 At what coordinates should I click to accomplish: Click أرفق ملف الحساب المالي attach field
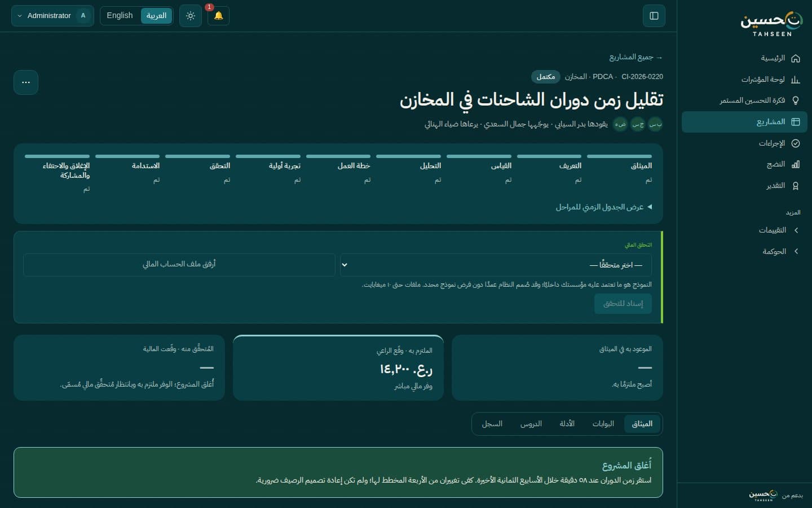pyautogui.click(x=179, y=264)
